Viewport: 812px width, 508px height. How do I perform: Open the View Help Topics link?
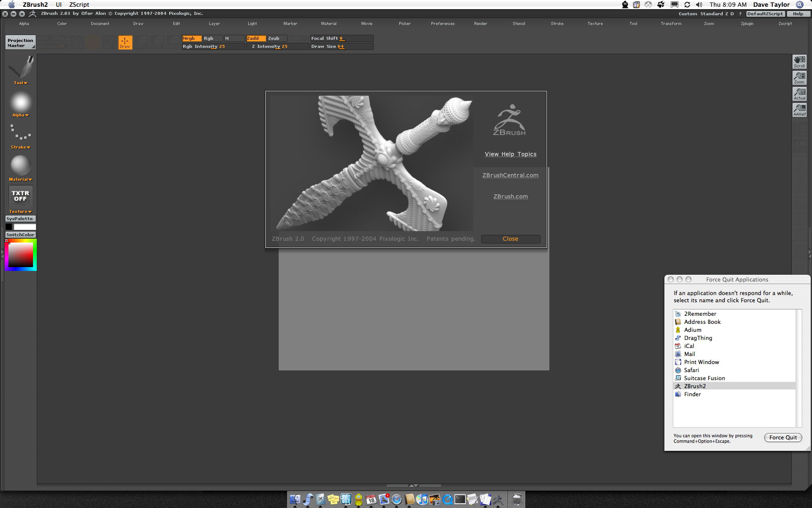point(510,154)
